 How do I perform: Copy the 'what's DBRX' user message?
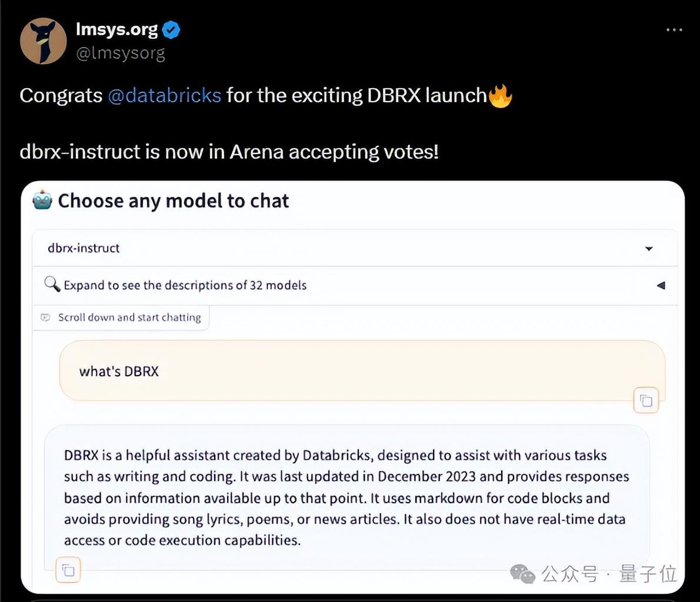pyautogui.click(x=646, y=401)
